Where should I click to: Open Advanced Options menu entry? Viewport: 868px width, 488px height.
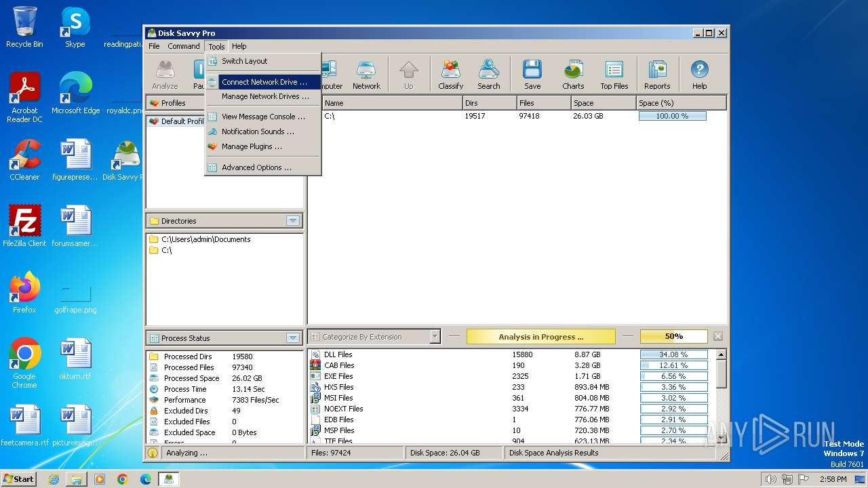(x=263, y=167)
